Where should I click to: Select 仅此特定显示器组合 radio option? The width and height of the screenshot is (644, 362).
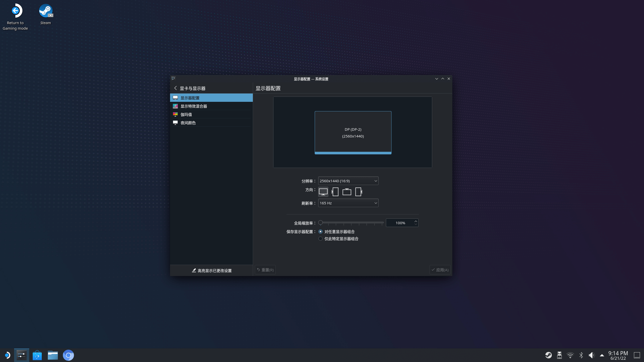point(320,239)
